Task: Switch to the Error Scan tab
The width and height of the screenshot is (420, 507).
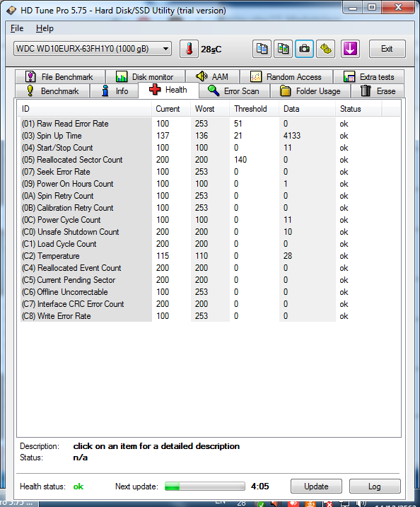Action: [x=234, y=91]
